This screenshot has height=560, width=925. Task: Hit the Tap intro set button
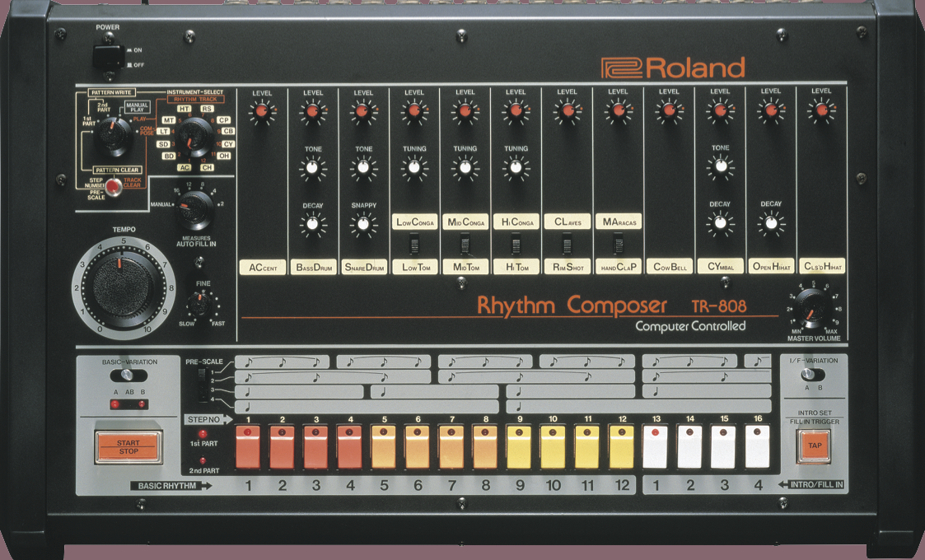pos(814,446)
